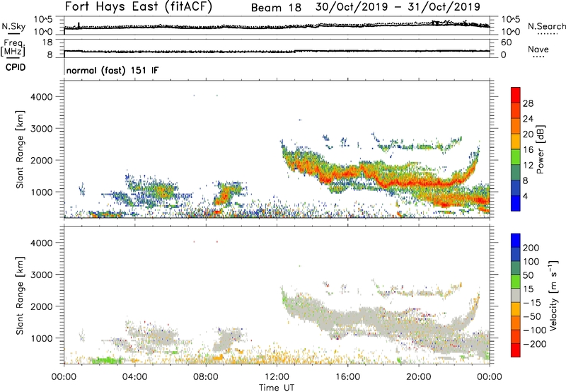Click the '08:00' time tick label

tap(206, 377)
